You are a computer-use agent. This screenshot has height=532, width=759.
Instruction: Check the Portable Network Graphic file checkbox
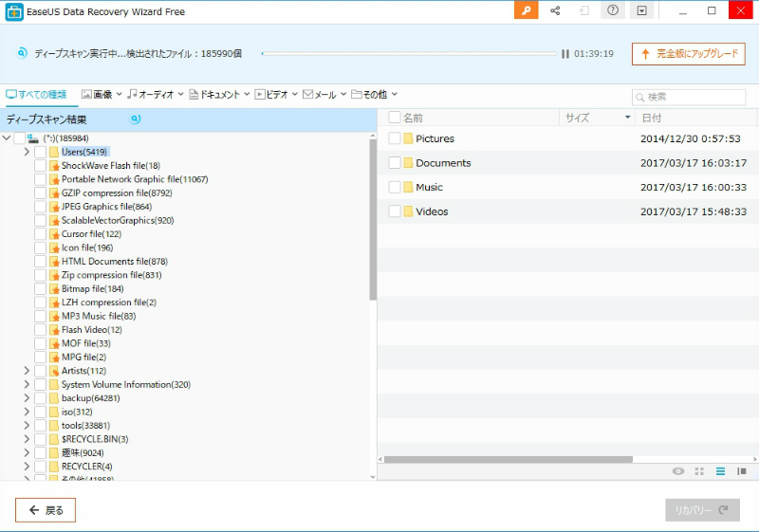(x=41, y=179)
